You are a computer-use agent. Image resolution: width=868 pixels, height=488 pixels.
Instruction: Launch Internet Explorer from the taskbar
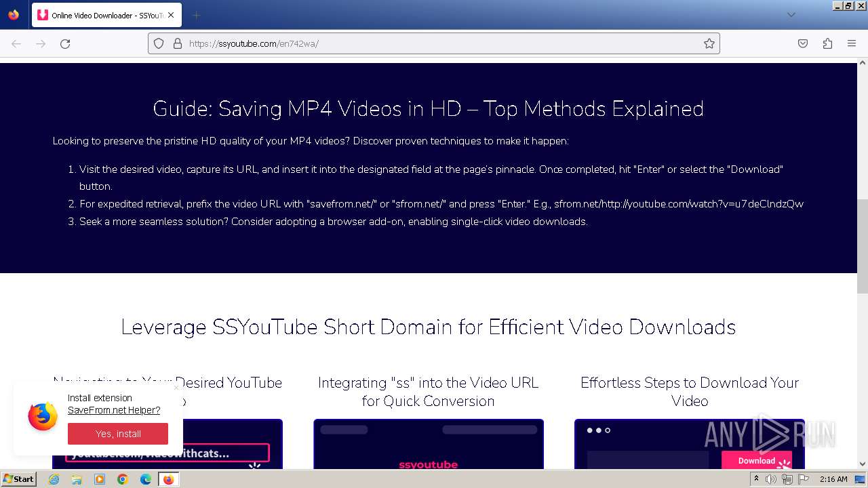click(x=54, y=479)
